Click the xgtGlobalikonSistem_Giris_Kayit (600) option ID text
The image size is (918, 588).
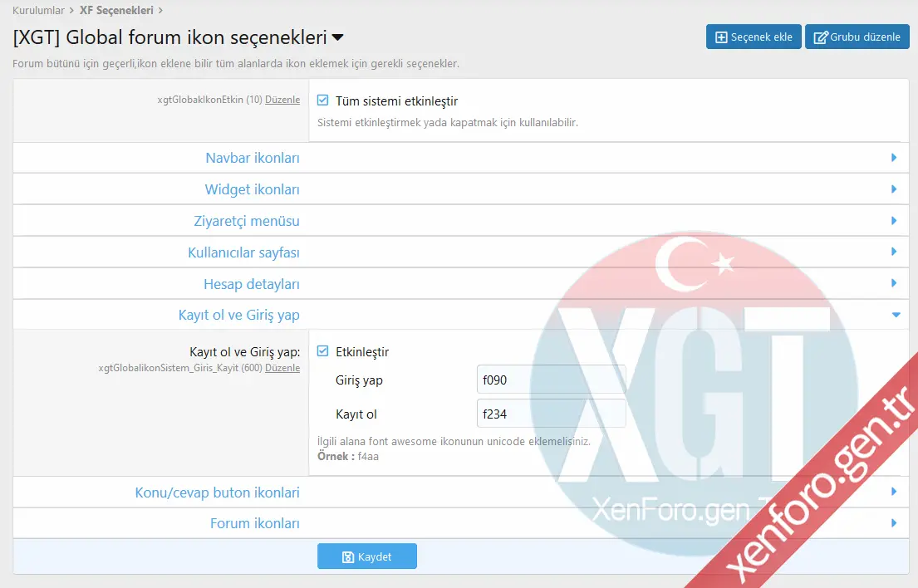[x=180, y=368]
